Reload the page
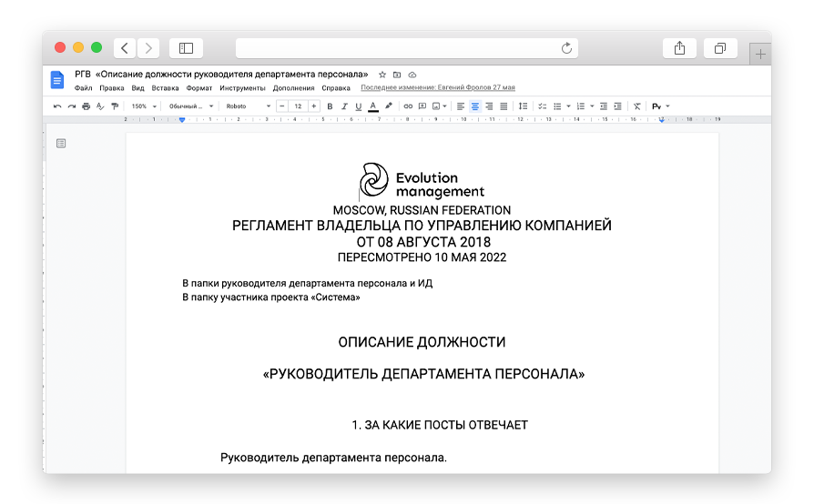Screen dimensions: 814x504 tap(567, 48)
